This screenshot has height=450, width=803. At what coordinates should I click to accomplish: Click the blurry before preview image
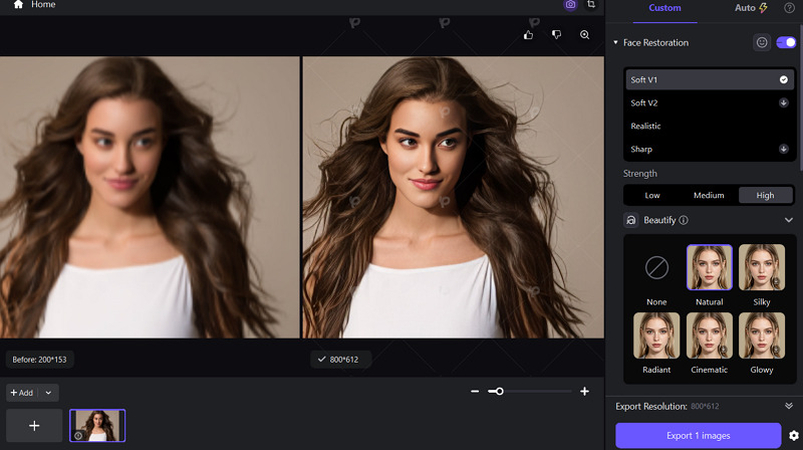pos(150,197)
